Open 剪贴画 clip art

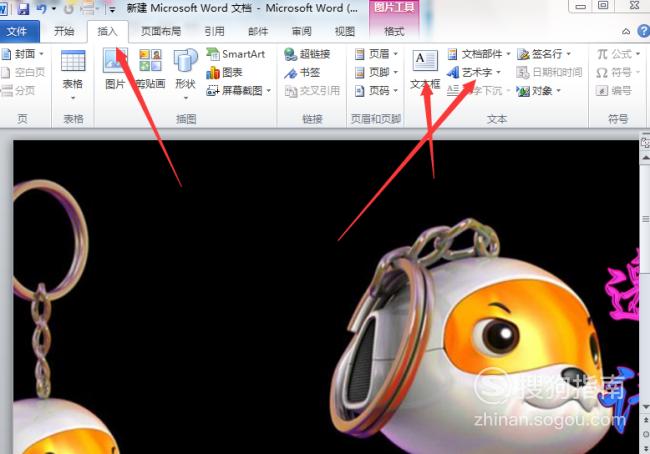click(150, 70)
